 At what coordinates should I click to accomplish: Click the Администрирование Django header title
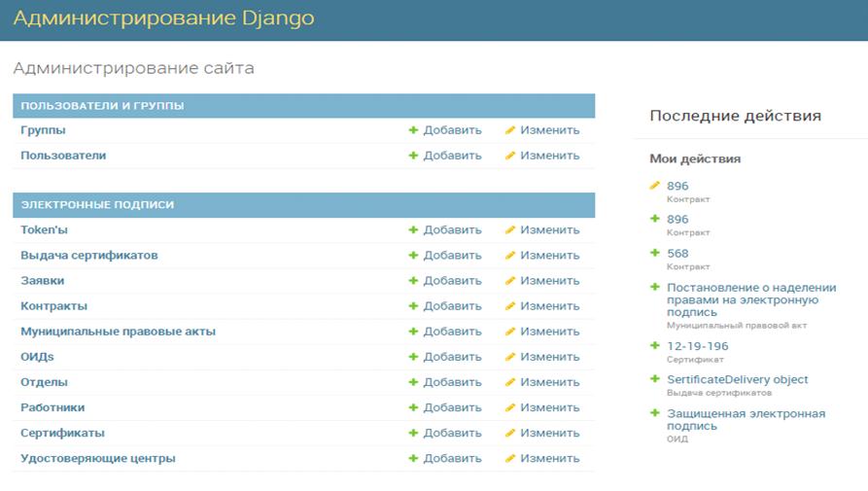(163, 19)
